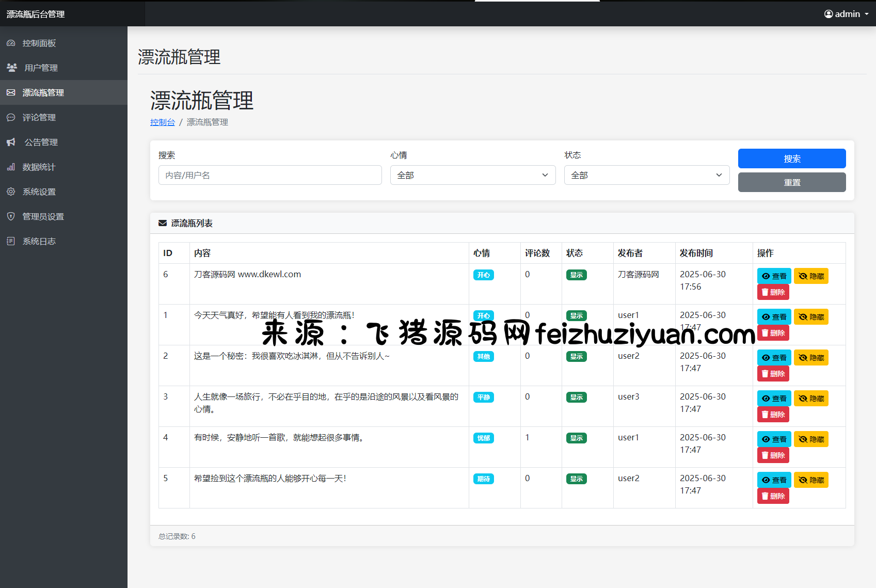Click the announcement megaphone icon in sidebar
The height and width of the screenshot is (588, 876).
[x=11, y=142]
